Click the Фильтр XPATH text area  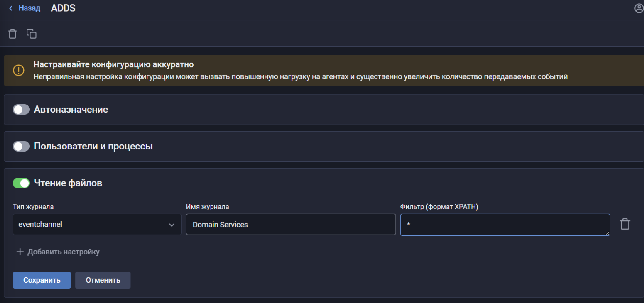point(505,224)
